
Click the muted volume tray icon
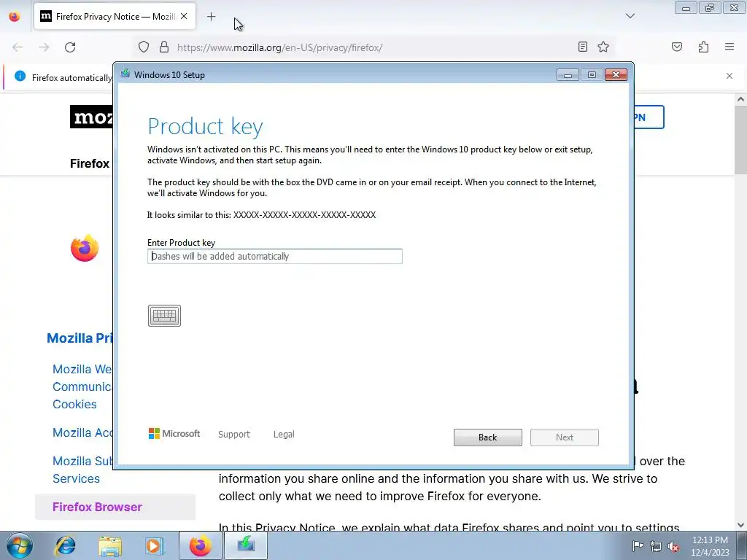673,546
